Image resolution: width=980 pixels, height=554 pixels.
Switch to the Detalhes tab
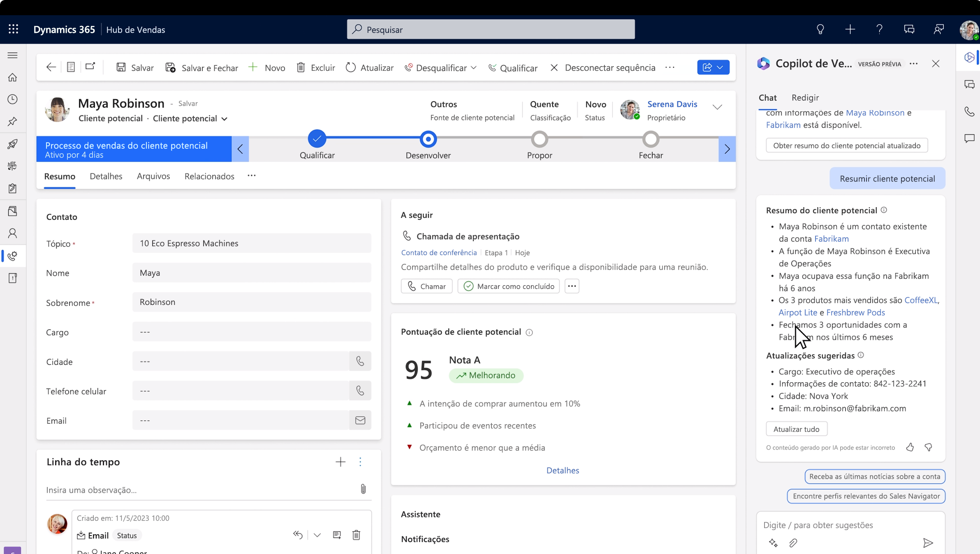point(106,176)
